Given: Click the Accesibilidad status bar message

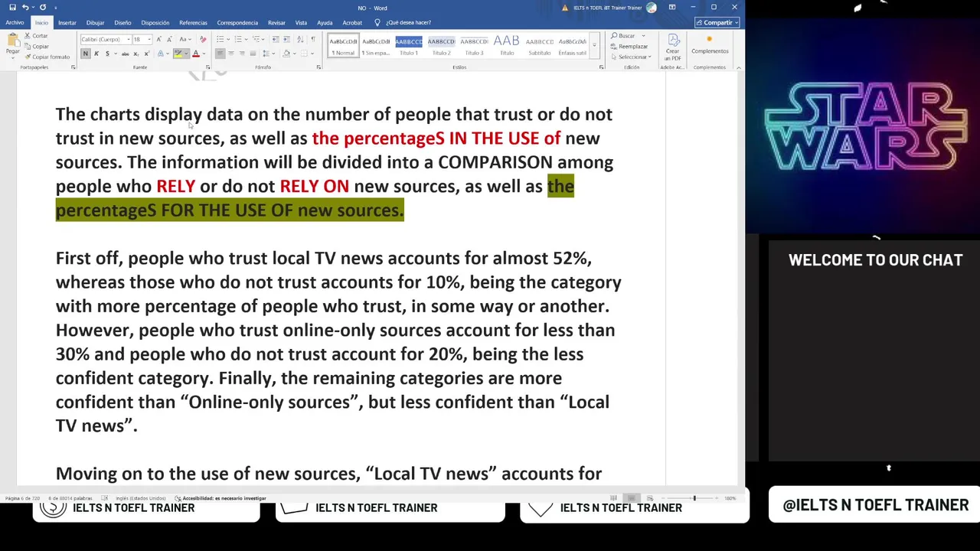Looking at the screenshot, I should point(220,498).
